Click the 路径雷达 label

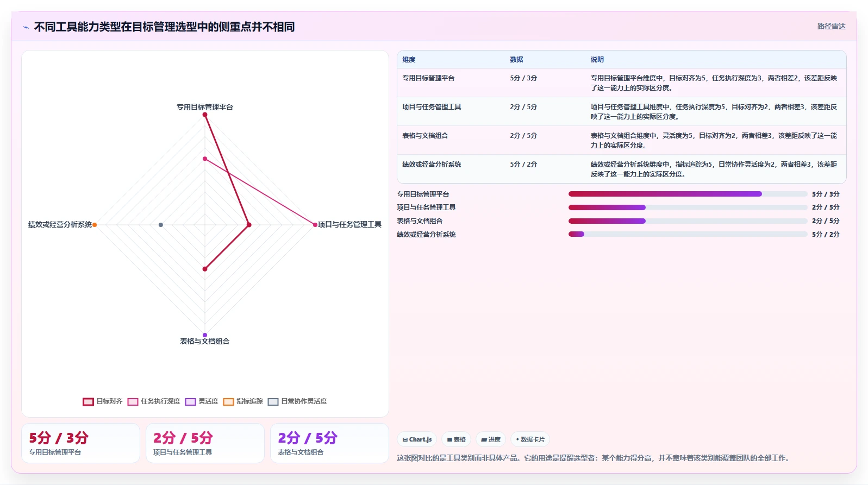(831, 26)
